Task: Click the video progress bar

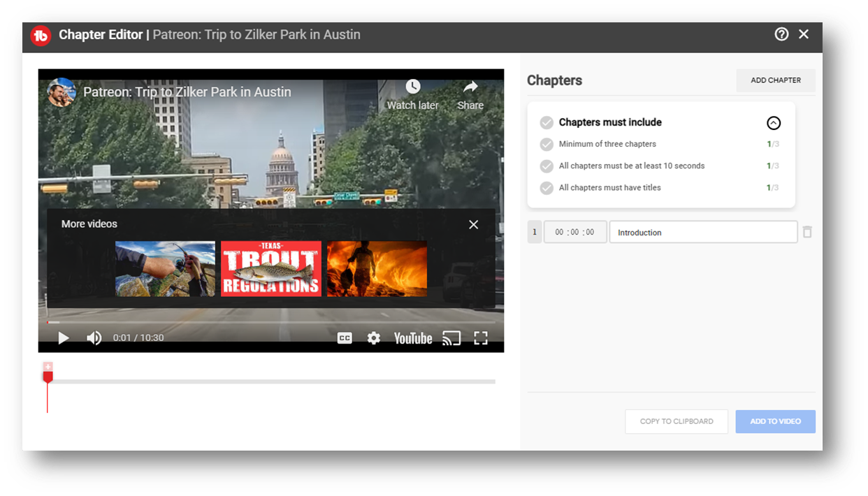Action: (x=271, y=323)
